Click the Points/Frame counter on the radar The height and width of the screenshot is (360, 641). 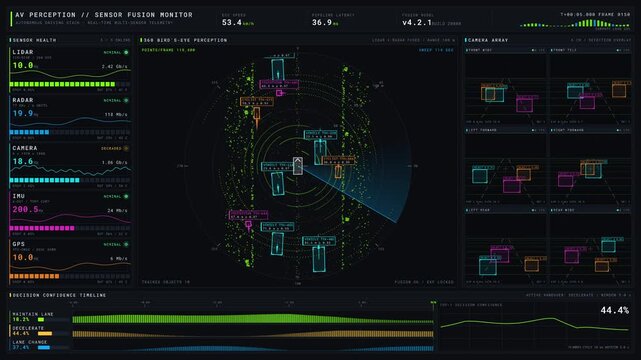(168, 50)
